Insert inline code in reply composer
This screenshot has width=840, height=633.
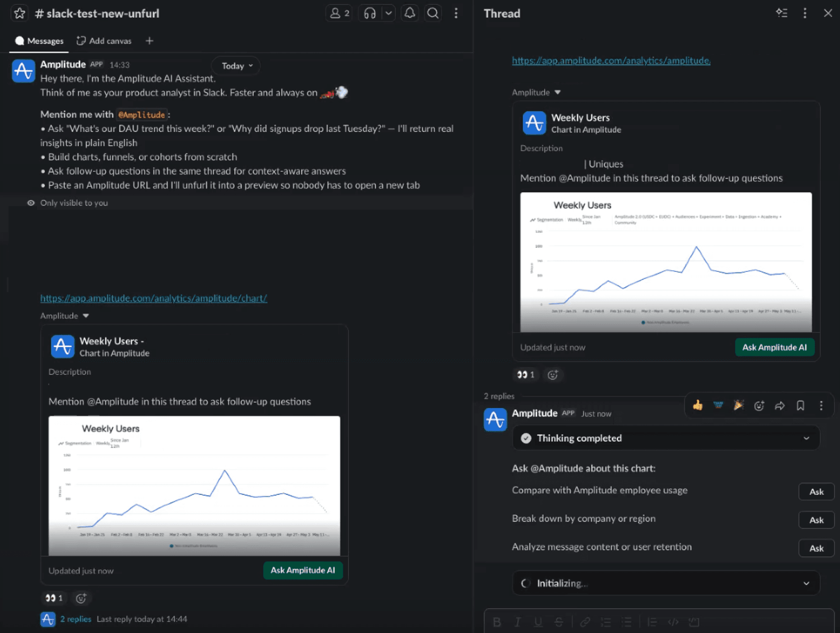[x=673, y=622]
